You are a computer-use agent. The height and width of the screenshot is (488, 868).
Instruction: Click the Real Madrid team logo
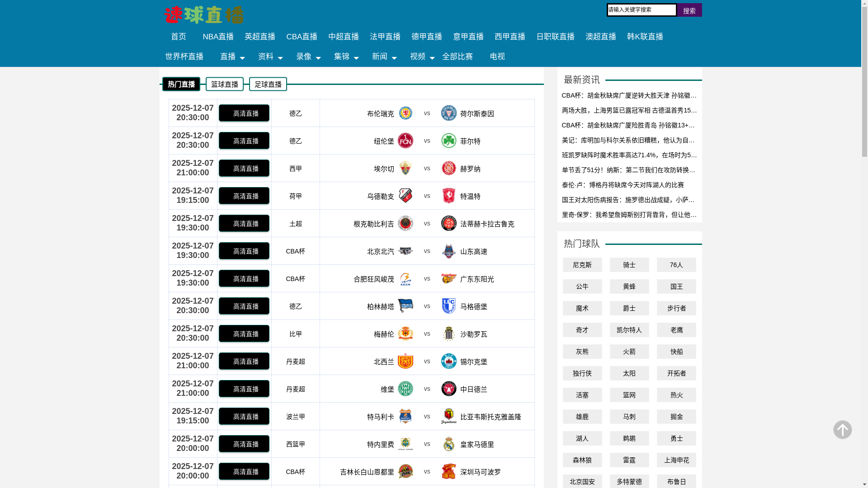pos(448,444)
